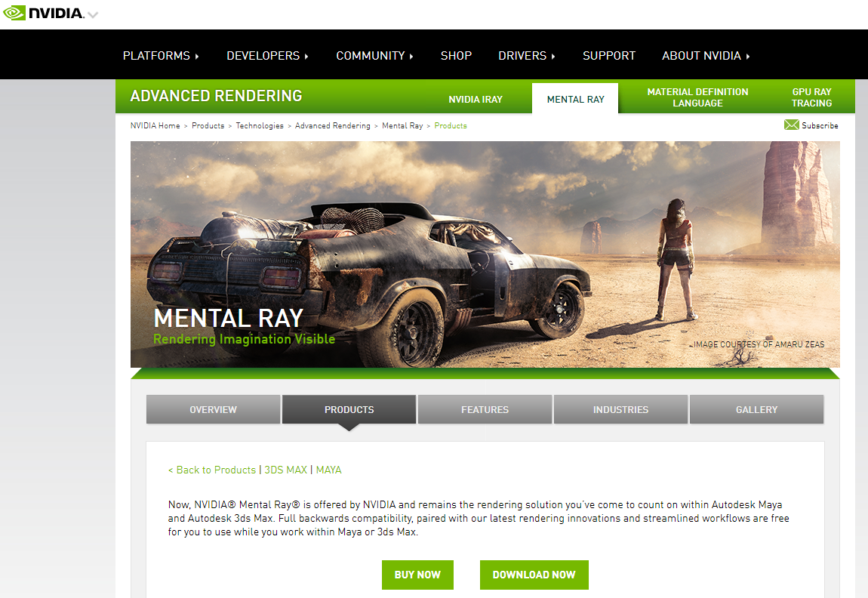
Task: Click the Subscribe link
Action: point(820,125)
